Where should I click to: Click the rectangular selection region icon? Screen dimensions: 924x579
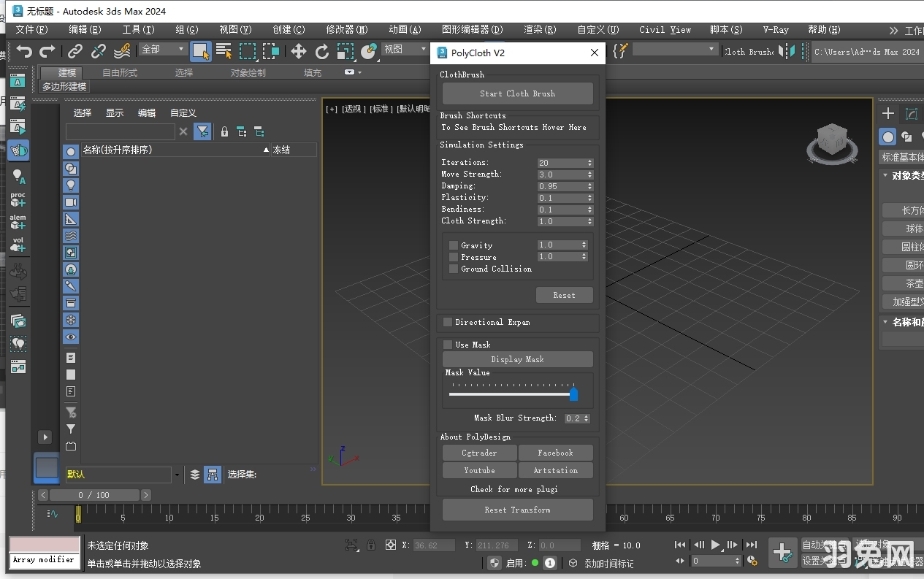click(248, 52)
